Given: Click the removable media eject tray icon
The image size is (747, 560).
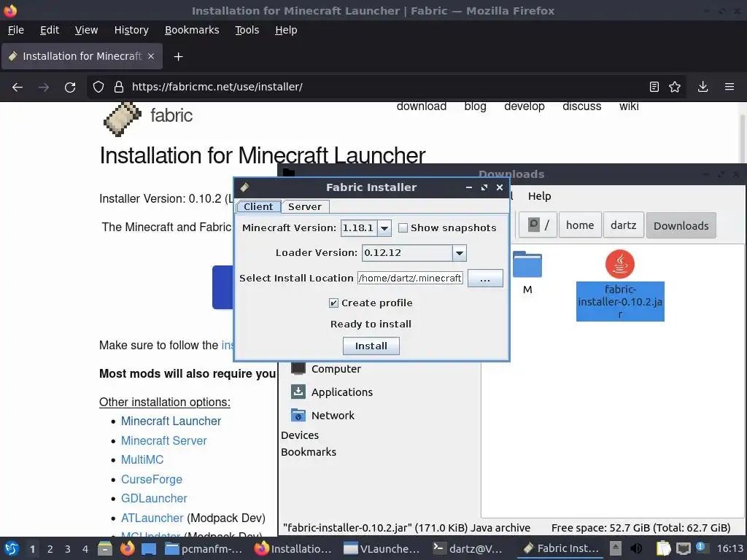Looking at the screenshot, I should pyautogui.click(x=616, y=548).
